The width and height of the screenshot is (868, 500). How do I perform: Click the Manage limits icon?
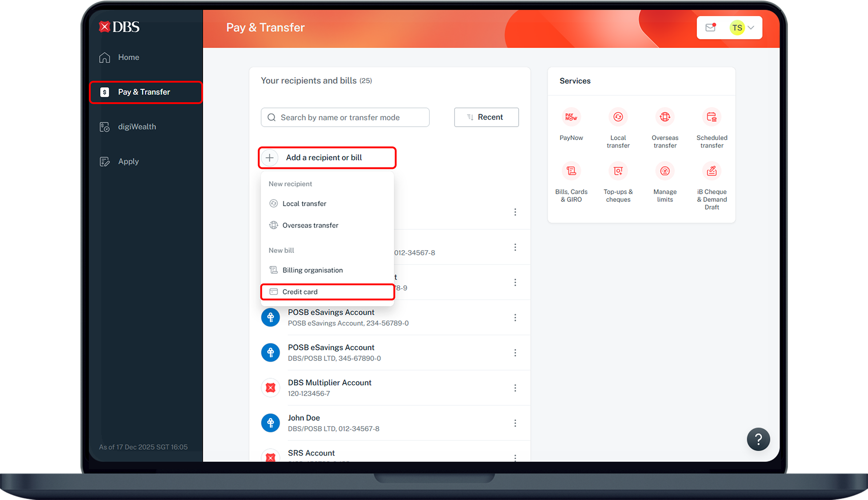click(x=664, y=171)
